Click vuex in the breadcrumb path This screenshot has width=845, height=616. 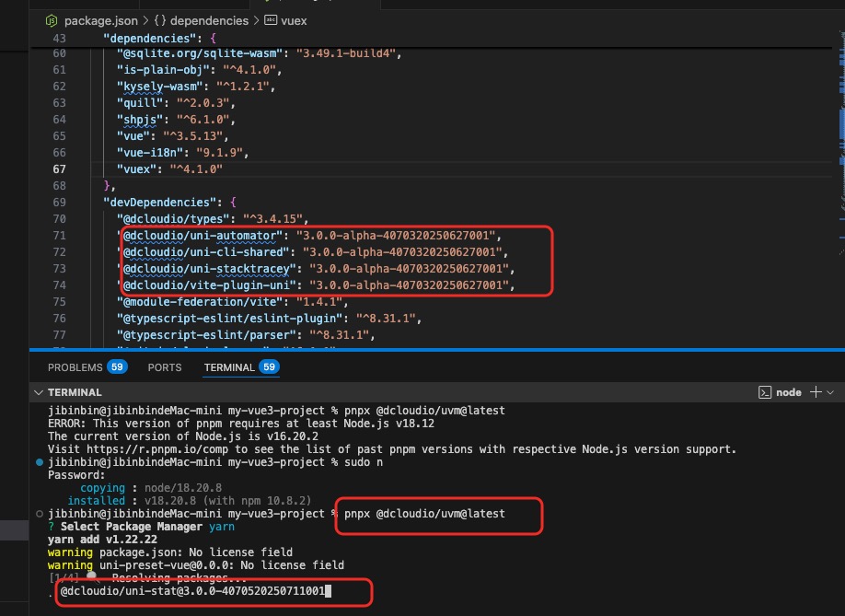click(294, 21)
